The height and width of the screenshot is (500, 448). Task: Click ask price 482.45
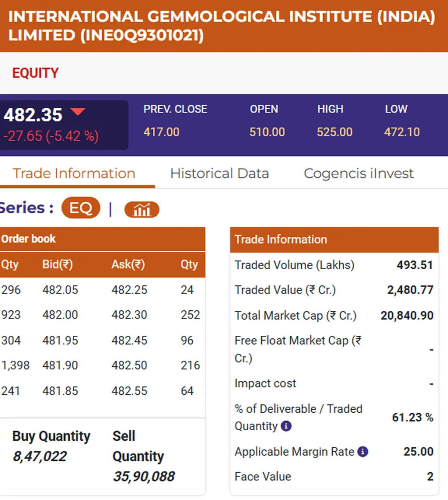pyautogui.click(x=130, y=341)
